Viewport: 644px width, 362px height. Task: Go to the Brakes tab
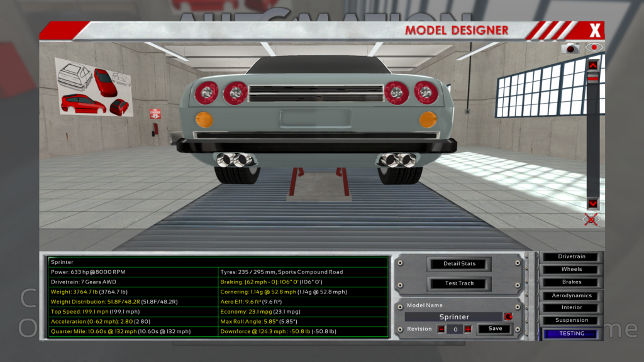(572, 282)
